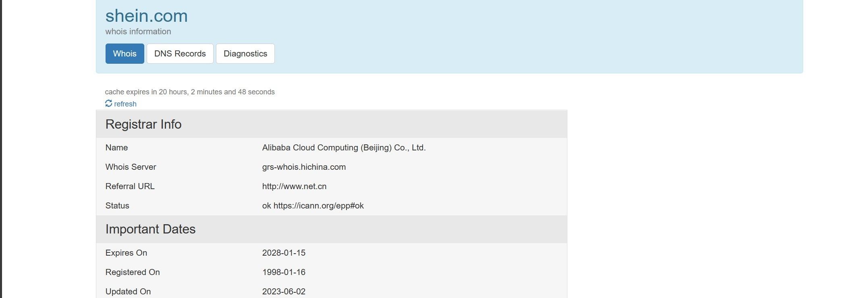The height and width of the screenshot is (298, 868).
Task: Click the Expires On row label
Action: (126, 253)
